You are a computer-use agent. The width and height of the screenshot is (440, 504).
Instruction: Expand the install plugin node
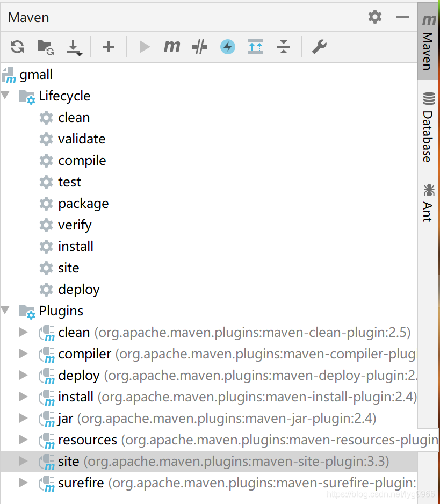click(23, 397)
